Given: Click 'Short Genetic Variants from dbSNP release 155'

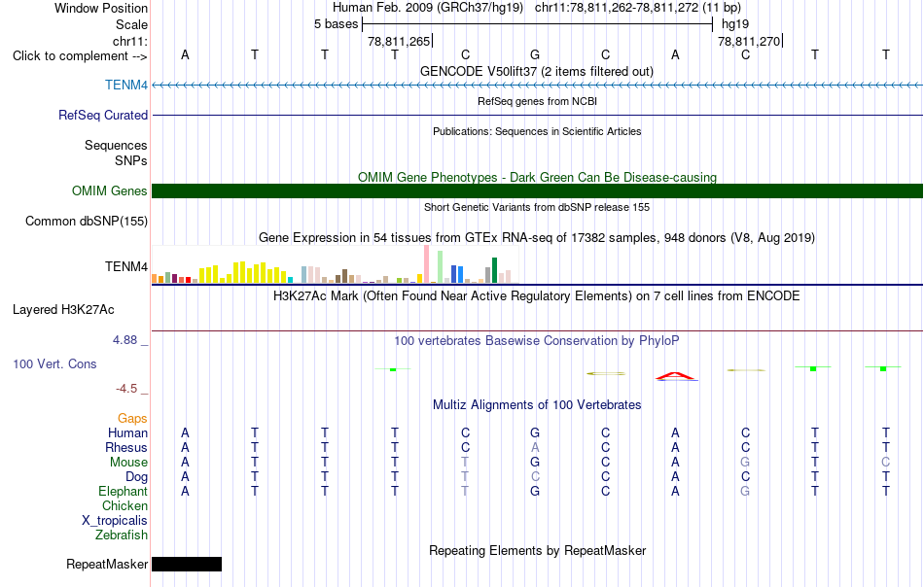Looking at the screenshot, I should click(537, 207).
